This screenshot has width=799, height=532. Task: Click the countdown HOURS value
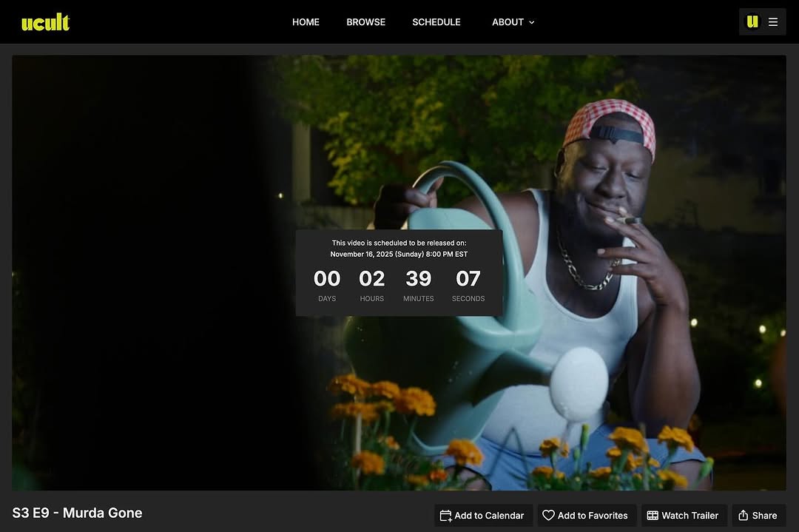[371, 279]
